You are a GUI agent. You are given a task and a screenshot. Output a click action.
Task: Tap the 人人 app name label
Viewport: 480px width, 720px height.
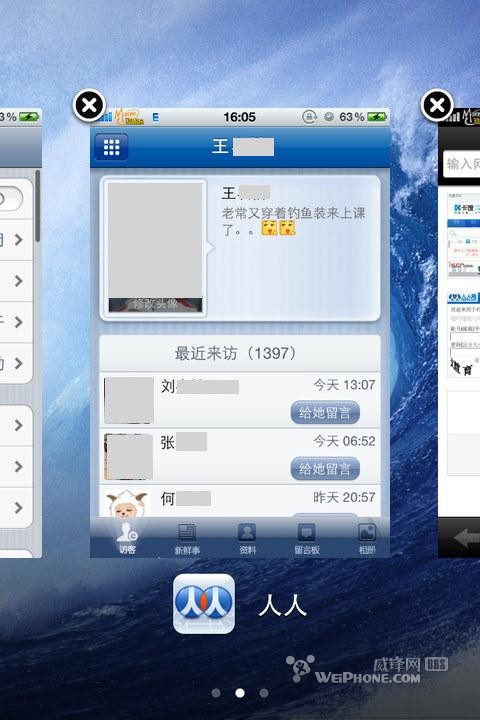click(282, 605)
